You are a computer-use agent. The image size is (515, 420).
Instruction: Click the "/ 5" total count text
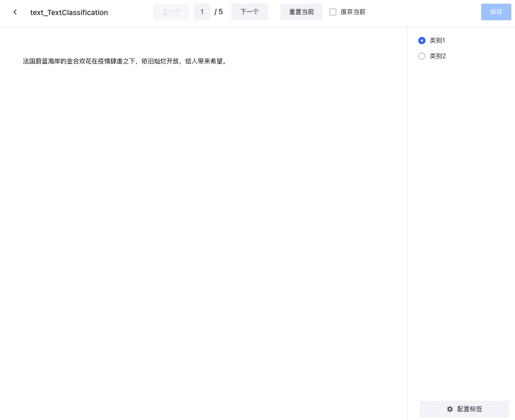218,12
